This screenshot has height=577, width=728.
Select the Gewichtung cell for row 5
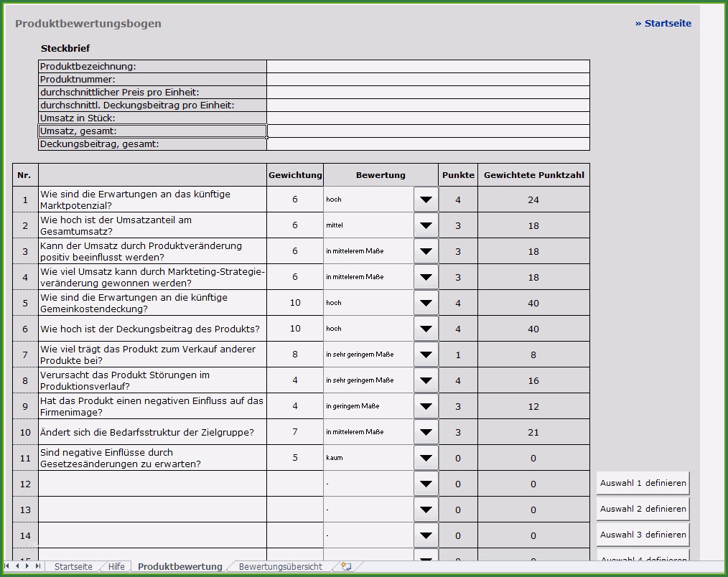point(295,303)
